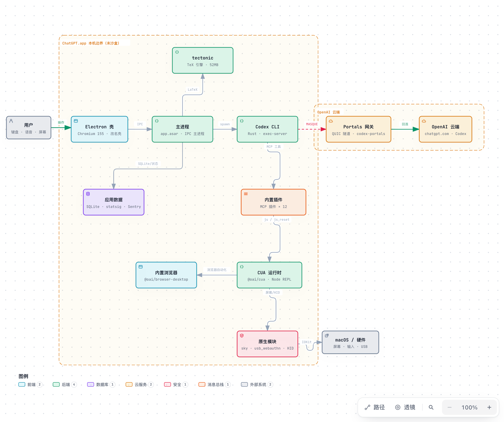Toggle 后端 legend filter
The height and width of the screenshot is (422, 504).
point(65,385)
